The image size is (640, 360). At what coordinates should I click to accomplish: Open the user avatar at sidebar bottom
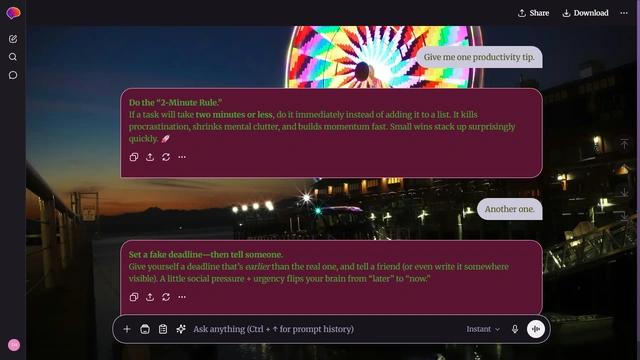pos(14,345)
